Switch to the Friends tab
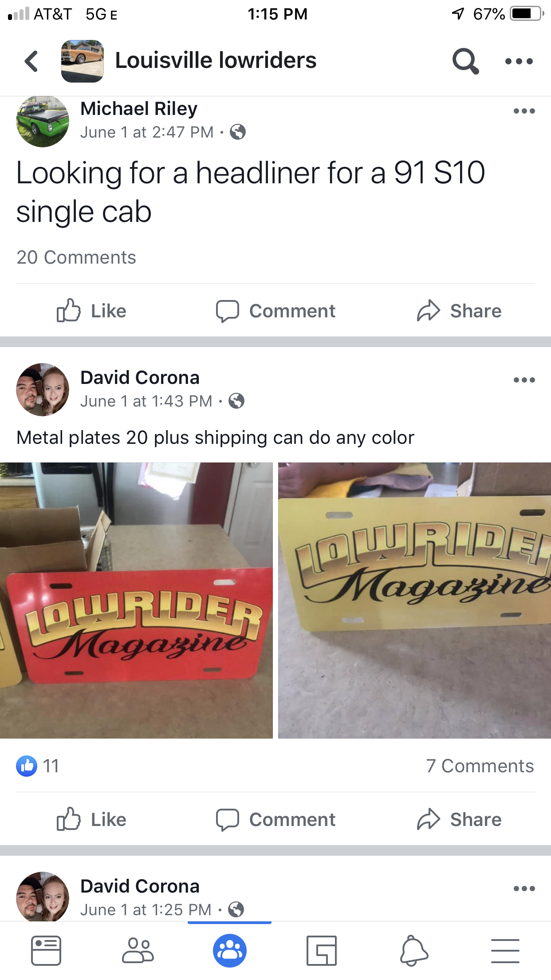Screen dimensions: 551x980 point(138,951)
